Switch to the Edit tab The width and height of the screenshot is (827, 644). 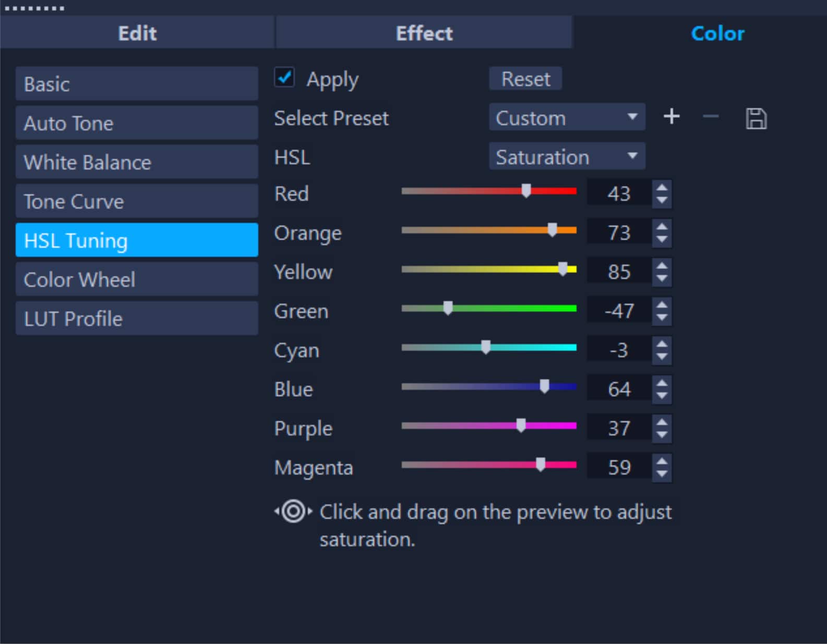[137, 33]
